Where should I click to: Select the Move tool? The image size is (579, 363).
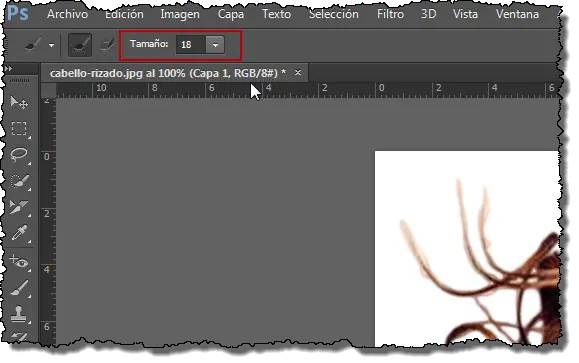coord(19,103)
